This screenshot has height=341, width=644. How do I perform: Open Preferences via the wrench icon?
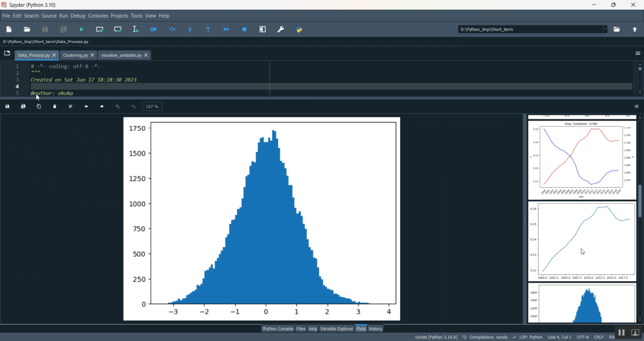click(281, 30)
